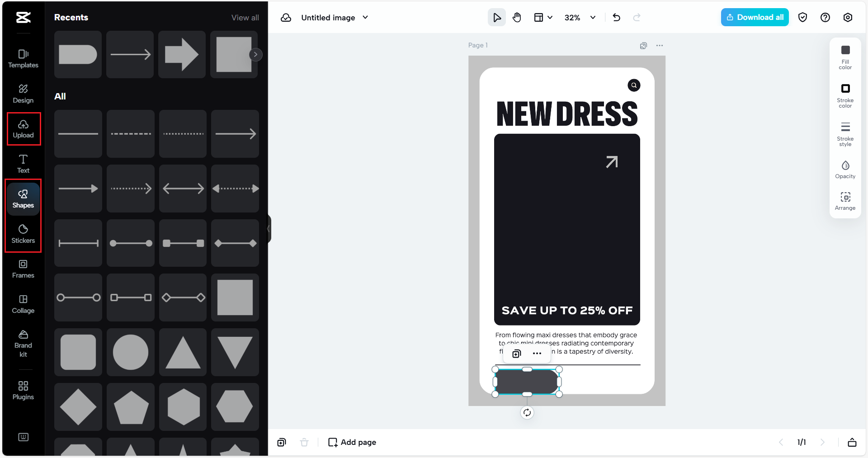868x458 pixels.
Task: Add a new page
Action: click(352, 442)
